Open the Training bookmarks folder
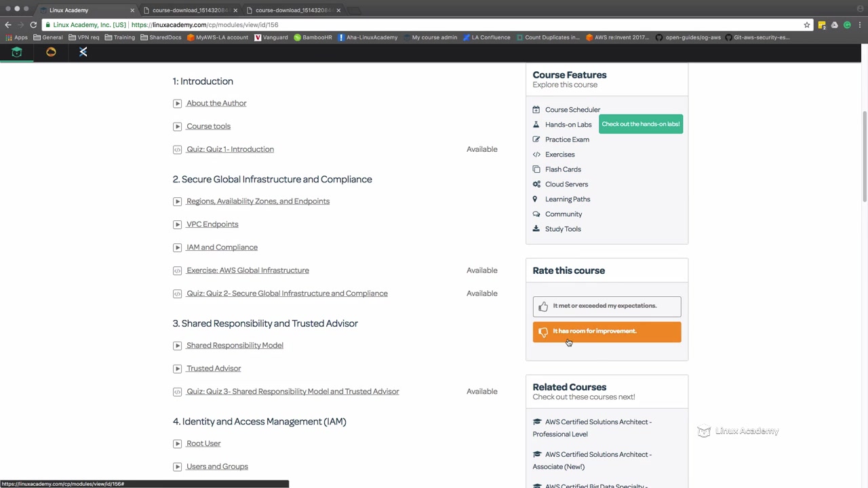Viewport: 868px width, 488px height. pos(119,37)
